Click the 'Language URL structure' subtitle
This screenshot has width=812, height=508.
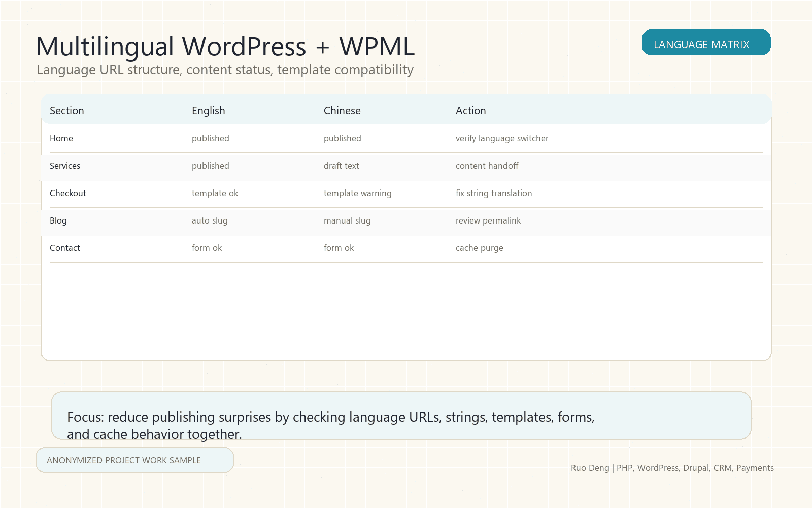225,70
